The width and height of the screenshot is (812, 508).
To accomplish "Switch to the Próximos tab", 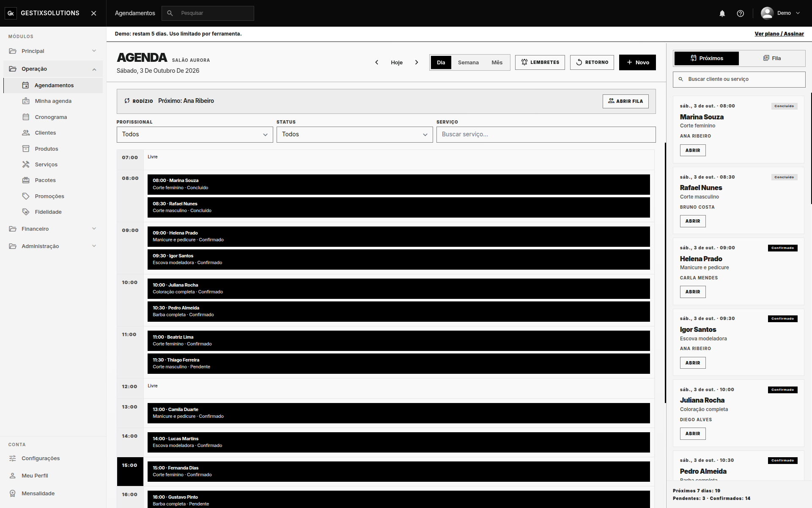I will (x=706, y=58).
